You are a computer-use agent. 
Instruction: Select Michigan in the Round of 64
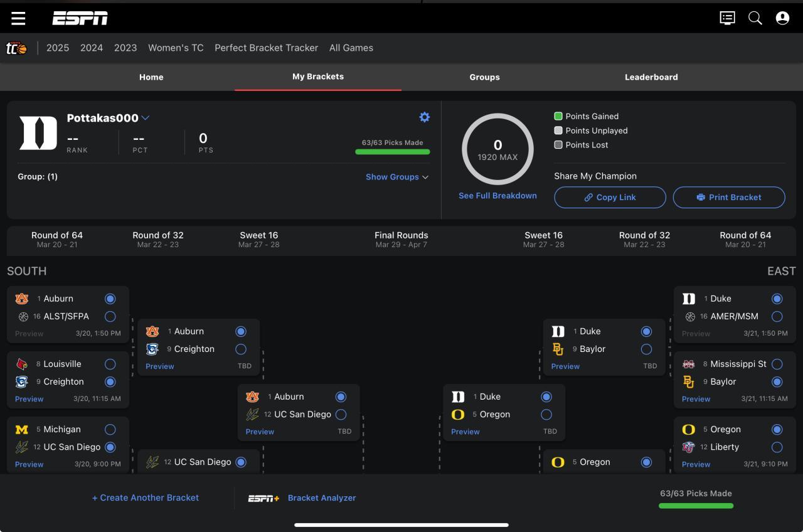pos(110,429)
